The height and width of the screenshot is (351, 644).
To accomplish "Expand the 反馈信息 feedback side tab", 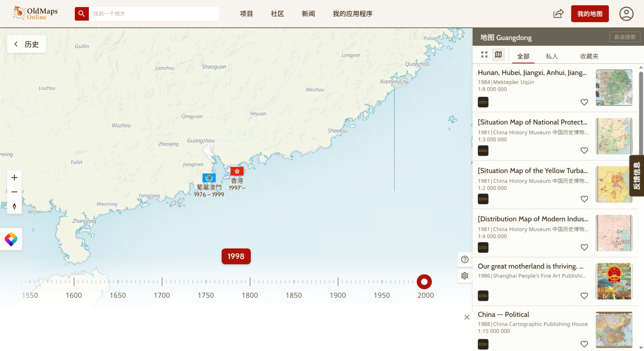I will tap(637, 175).
